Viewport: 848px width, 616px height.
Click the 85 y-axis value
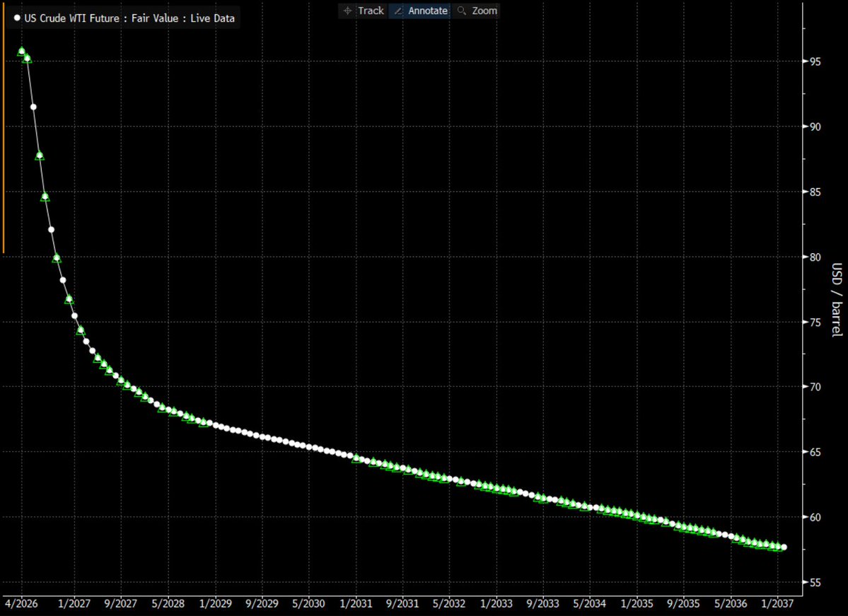click(815, 192)
